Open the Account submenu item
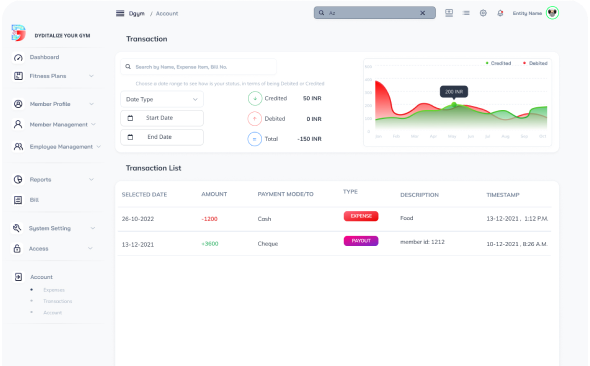Viewport: 590px width, 366px height. (52, 313)
